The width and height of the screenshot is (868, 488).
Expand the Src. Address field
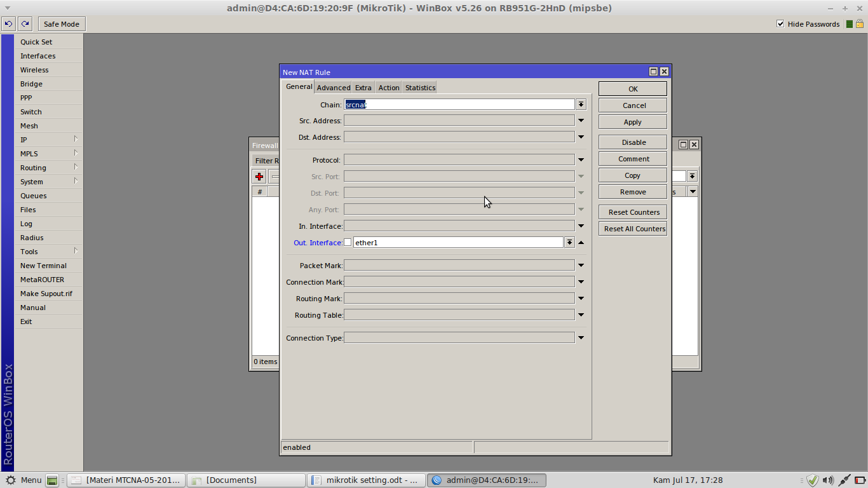click(581, 120)
